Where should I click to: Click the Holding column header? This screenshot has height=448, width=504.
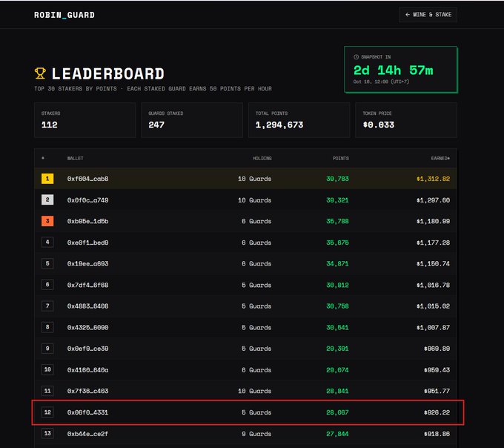coord(262,158)
